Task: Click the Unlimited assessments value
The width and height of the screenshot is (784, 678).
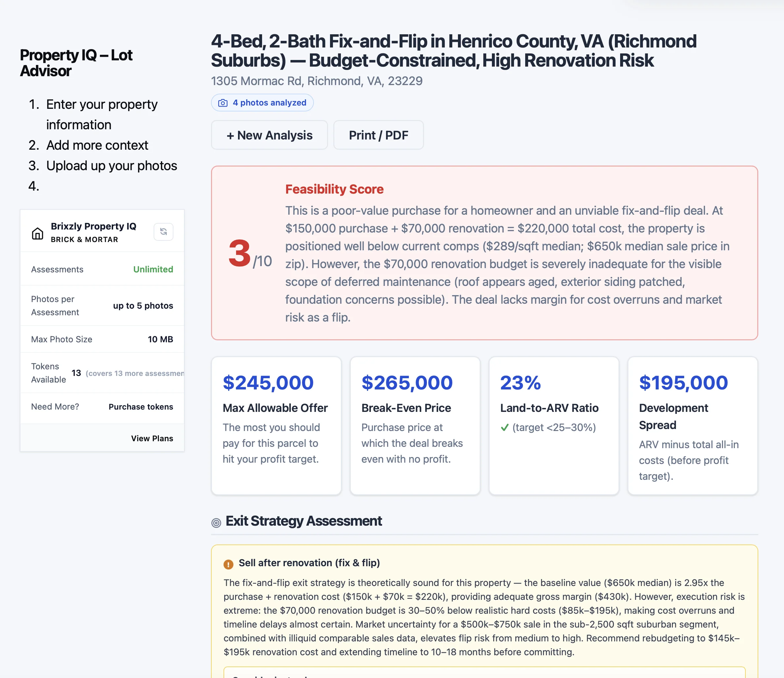Action: tap(153, 269)
